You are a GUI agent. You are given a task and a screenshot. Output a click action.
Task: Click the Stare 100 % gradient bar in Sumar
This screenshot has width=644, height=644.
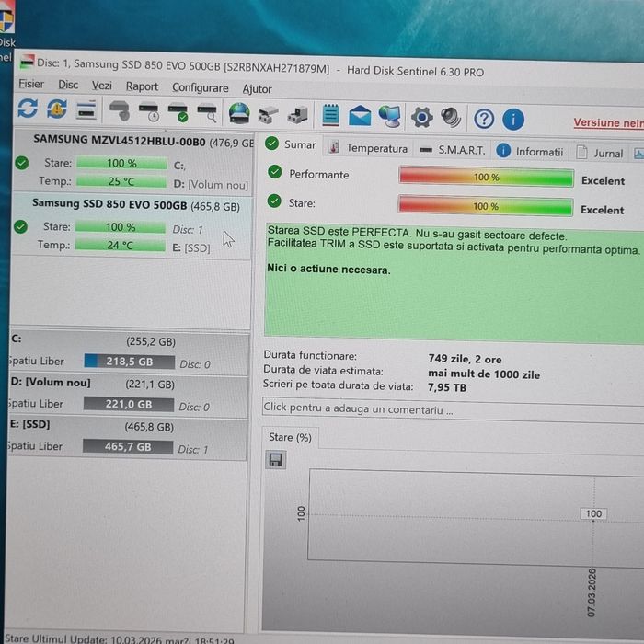pos(486,206)
